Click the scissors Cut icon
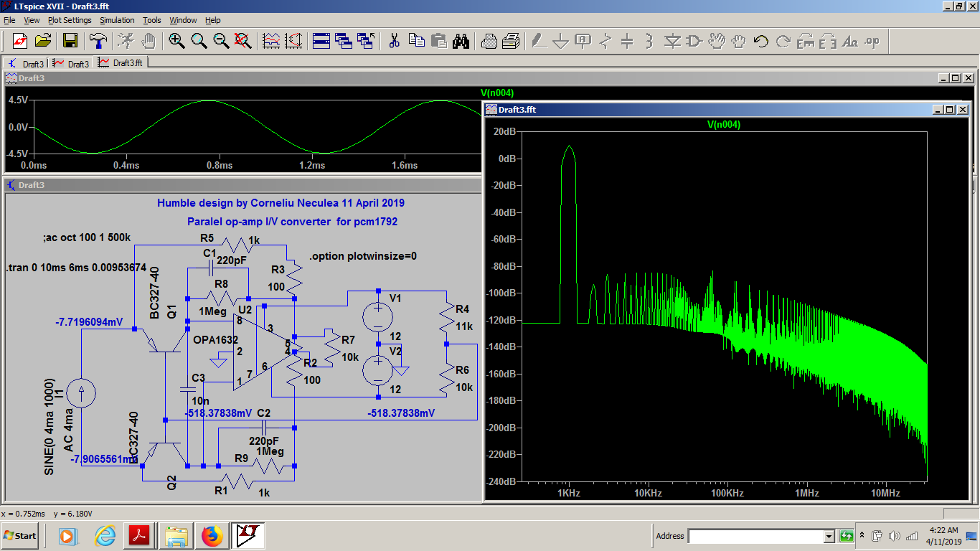The width and height of the screenshot is (980, 551). point(393,41)
